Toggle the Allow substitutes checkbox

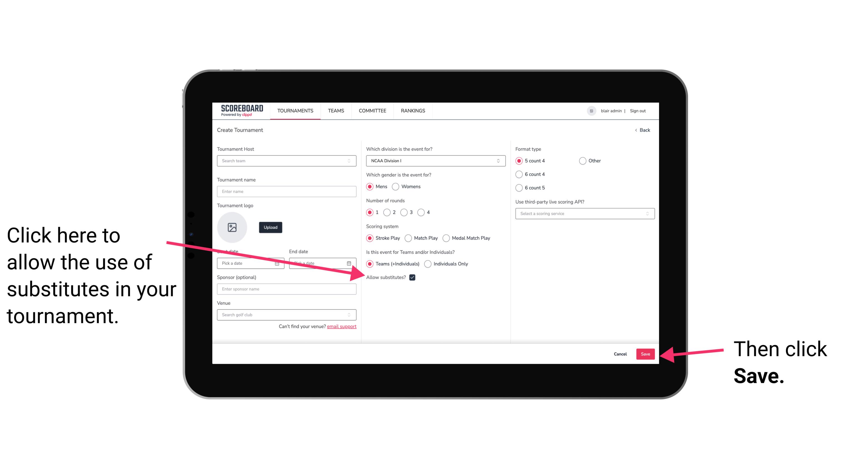413,277
